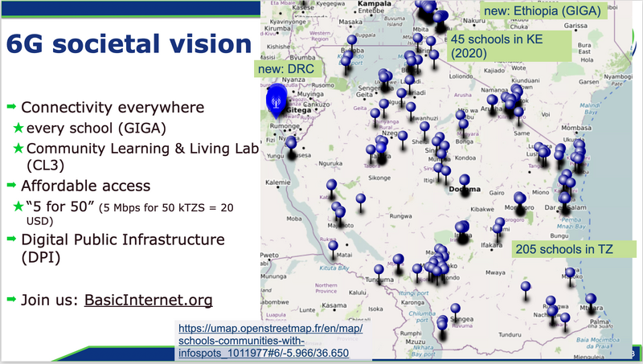
Task: Click the Rungwa label on the map
Action: click(x=400, y=216)
